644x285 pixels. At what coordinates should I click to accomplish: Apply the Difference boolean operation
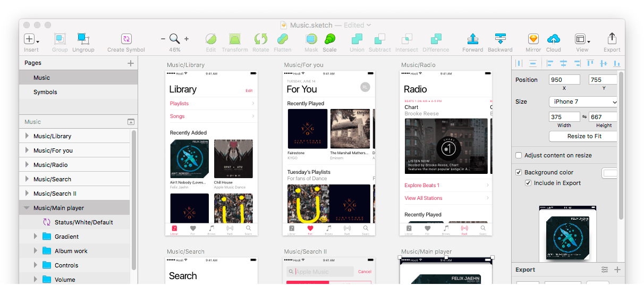[436, 39]
